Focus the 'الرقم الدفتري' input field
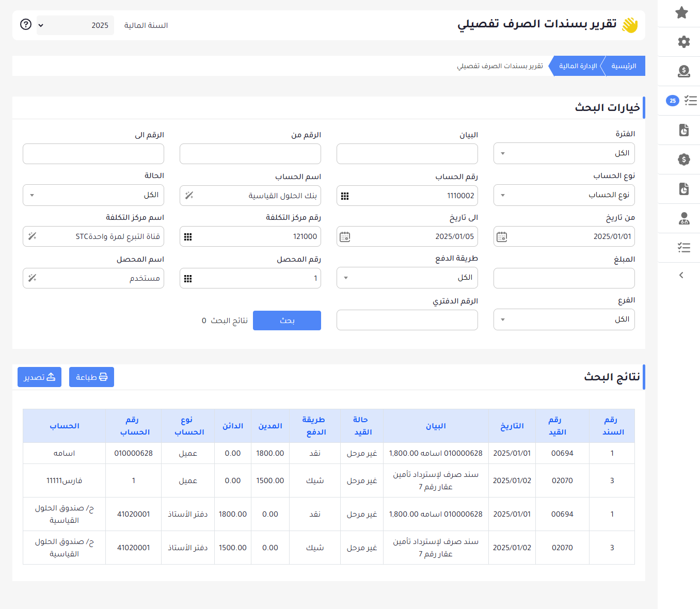The image size is (700, 609). (x=407, y=320)
